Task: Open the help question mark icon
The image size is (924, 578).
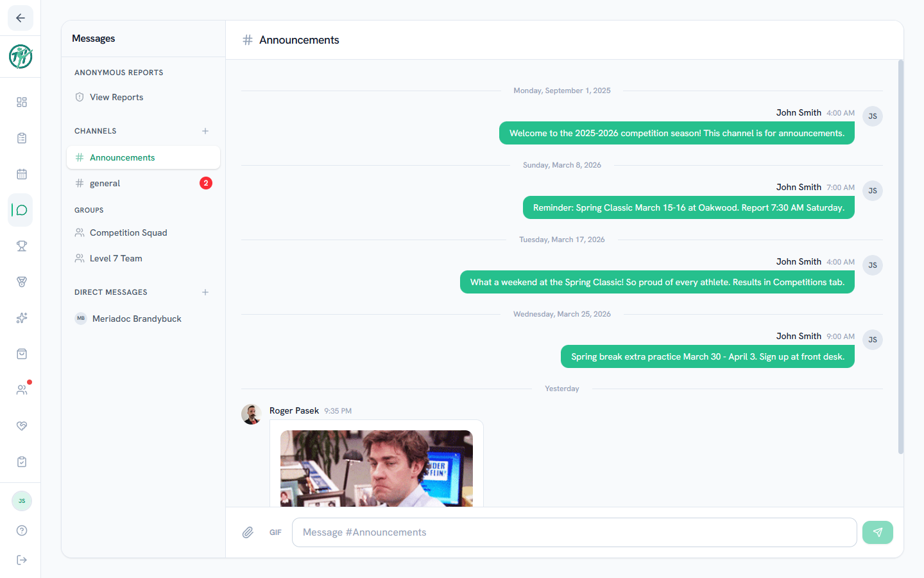Action: [22, 530]
